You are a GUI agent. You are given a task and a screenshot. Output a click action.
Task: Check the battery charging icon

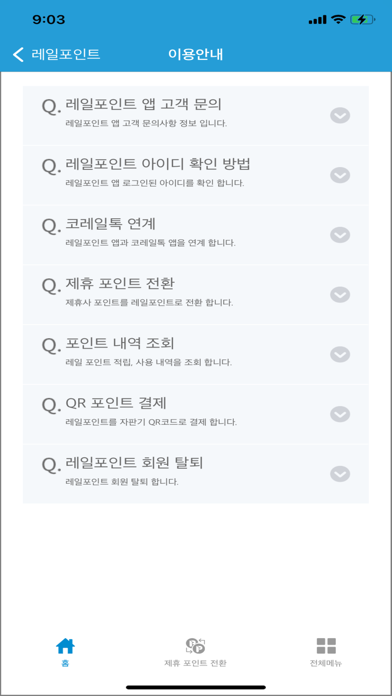[364, 20]
